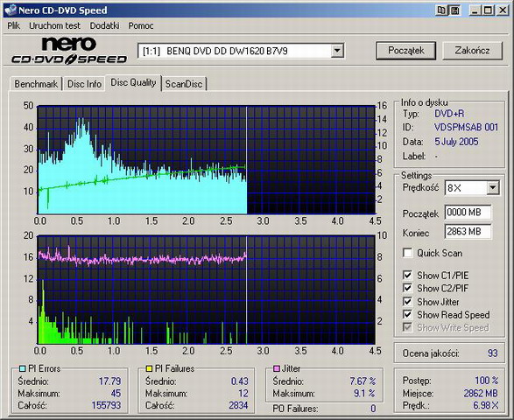
Task: Click the greyed Show Write Speed checkbox
Action: 407,327
